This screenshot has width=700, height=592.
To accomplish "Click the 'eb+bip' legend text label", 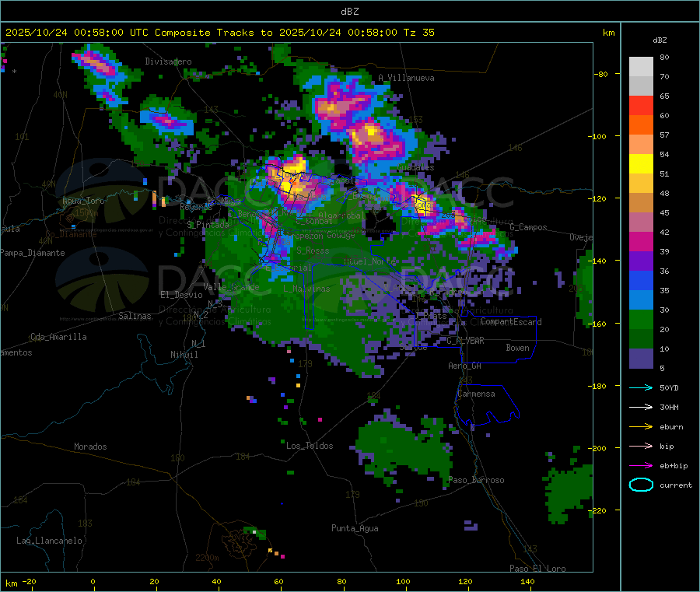I will point(674,466).
